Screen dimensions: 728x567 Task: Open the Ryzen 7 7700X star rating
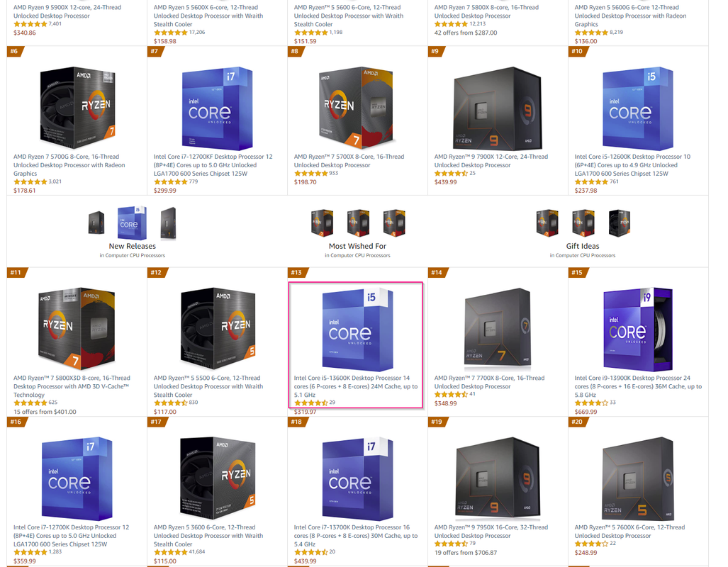pos(451,394)
